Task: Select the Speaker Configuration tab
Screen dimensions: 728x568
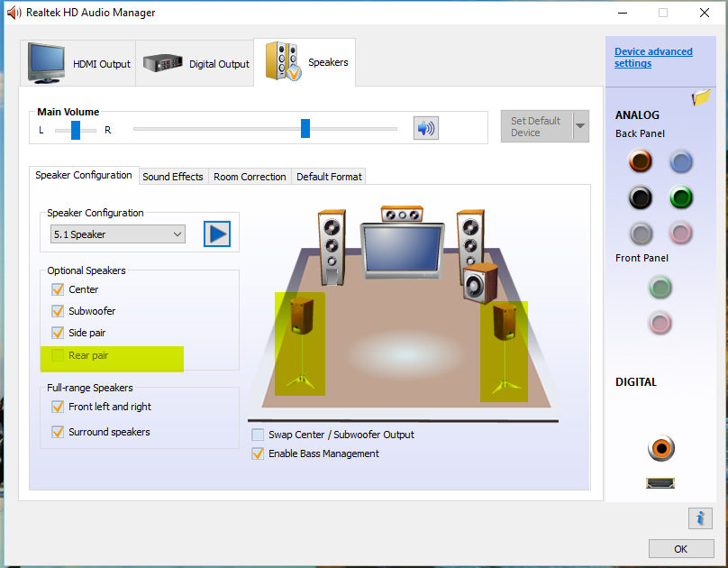Action: click(84, 175)
